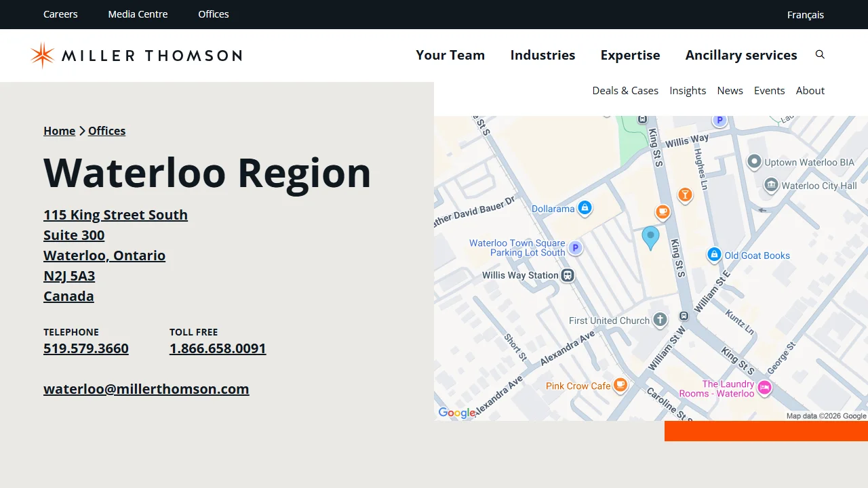The height and width of the screenshot is (488, 868).
Task: Click the Dollarama label on the map
Action: pos(553,209)
